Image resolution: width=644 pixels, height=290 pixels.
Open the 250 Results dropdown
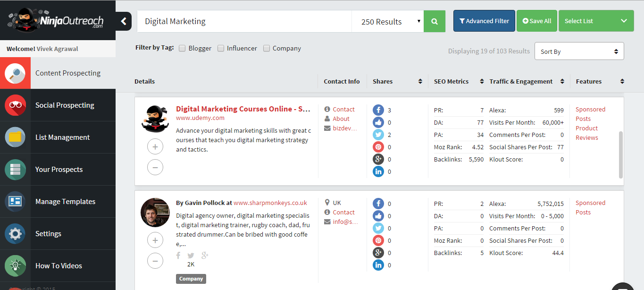tap(388, 22)
